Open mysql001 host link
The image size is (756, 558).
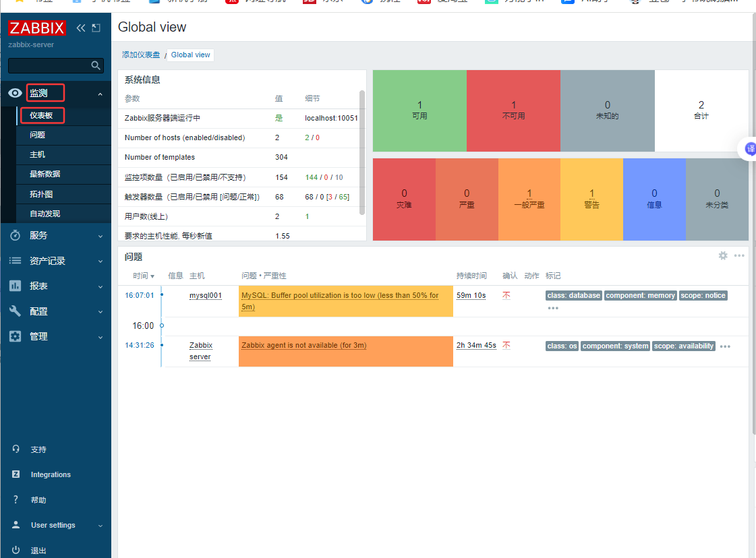click(x=206, y=295)
